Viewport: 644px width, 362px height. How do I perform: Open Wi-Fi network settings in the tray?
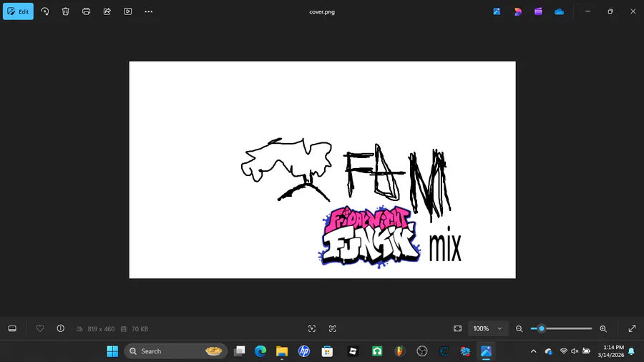tap(564, 351)
